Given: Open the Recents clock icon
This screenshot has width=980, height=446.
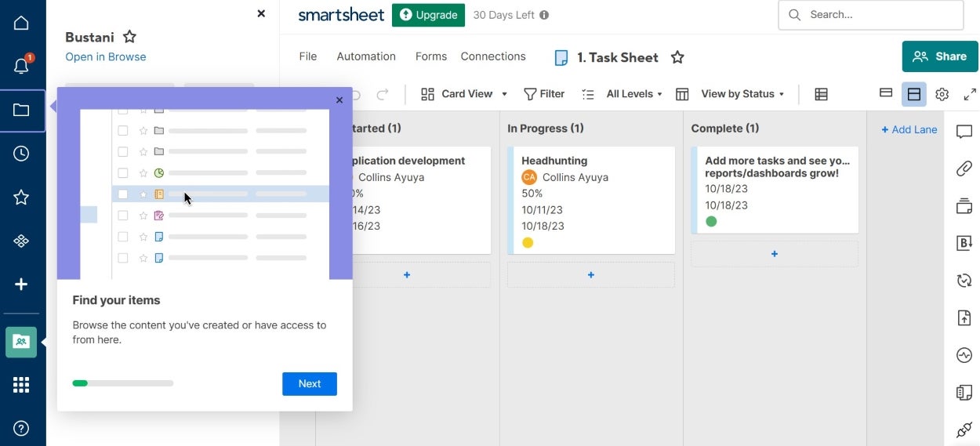Looking at the screenshot, I should pos(21,154).
